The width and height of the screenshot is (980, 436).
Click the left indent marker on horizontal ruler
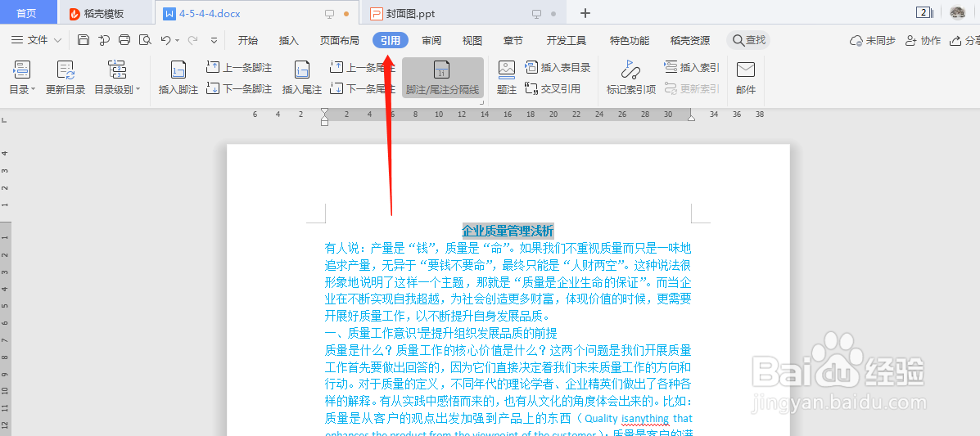coord(324,116)
